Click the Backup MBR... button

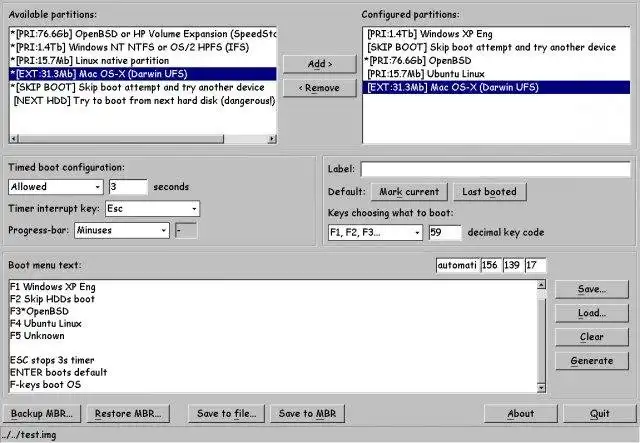click(x=42, y=414)
